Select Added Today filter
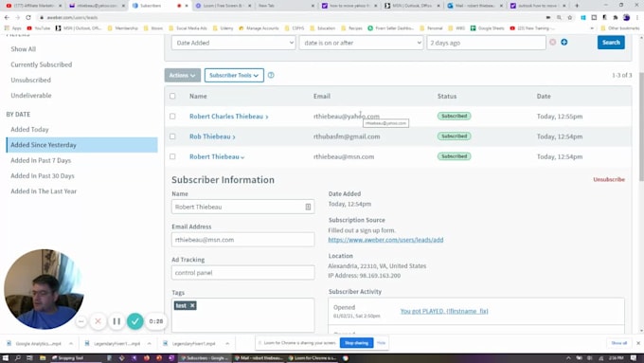This screenshot has height=363, width=644. (29, 129)
